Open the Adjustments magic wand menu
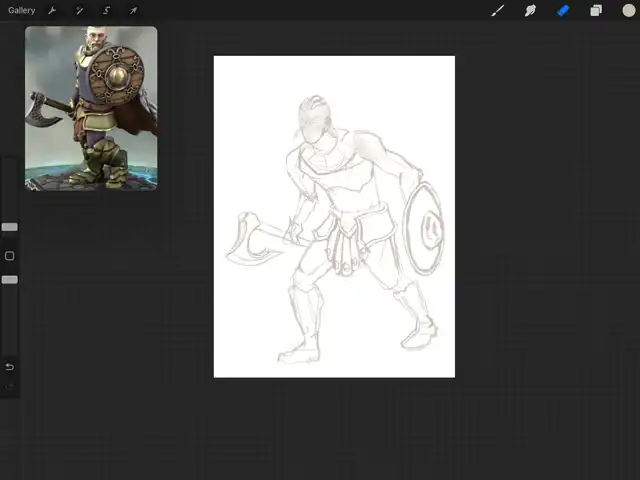The height and width of the screenshot is (480, 640). [79, 10]
